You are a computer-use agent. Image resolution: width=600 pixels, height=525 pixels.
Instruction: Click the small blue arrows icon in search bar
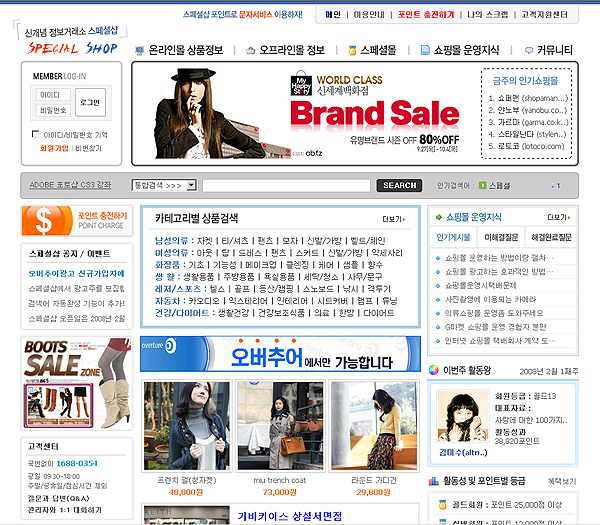tap(555, 186)
